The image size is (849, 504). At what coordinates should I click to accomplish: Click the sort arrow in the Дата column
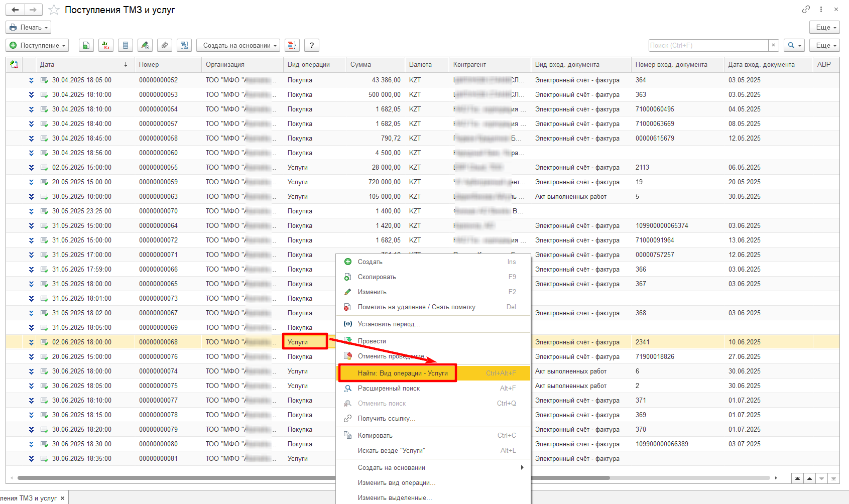[x=126, y=64]
